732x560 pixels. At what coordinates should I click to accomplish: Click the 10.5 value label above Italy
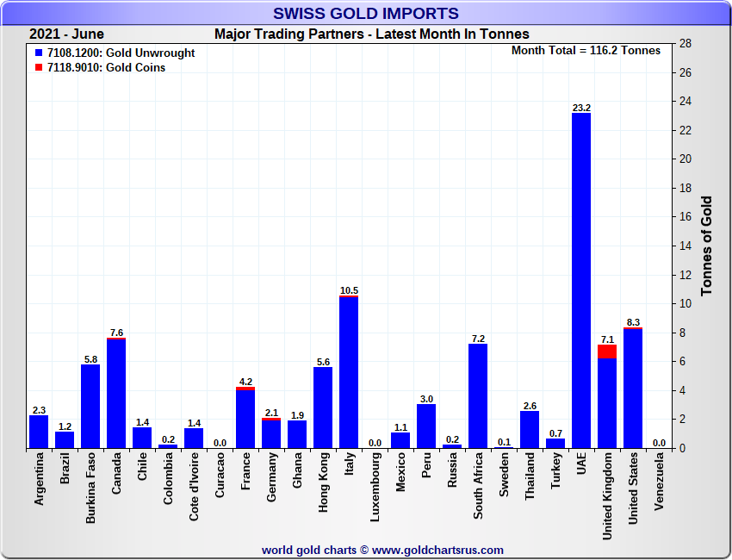pos(349,291)
